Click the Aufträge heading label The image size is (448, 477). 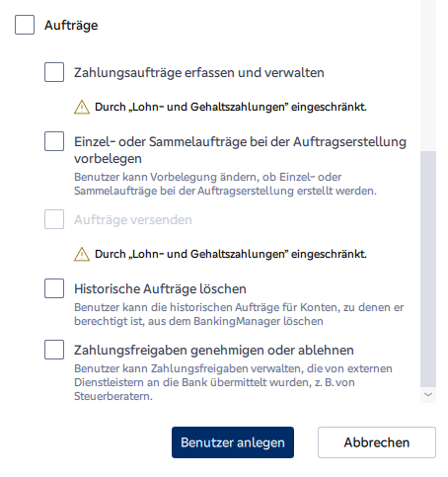point(71,26)
